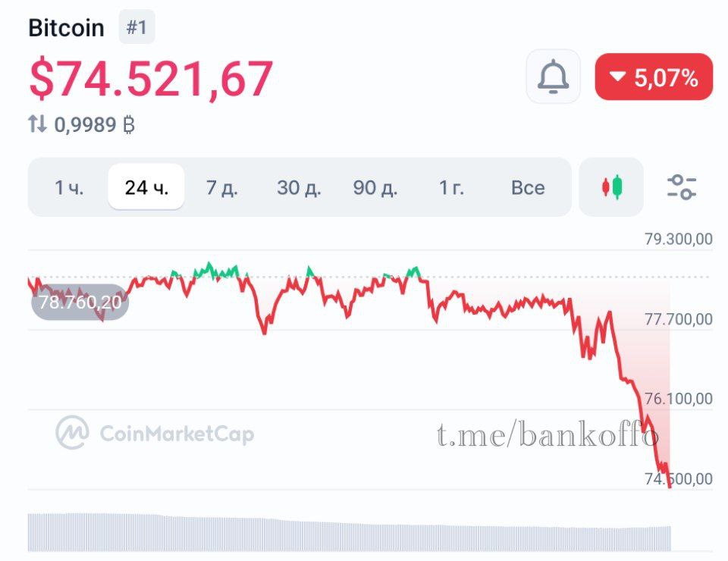728x561 pixels.
Task: Open the t.me/bankoffo link
Action: click(x=548, y=435)
